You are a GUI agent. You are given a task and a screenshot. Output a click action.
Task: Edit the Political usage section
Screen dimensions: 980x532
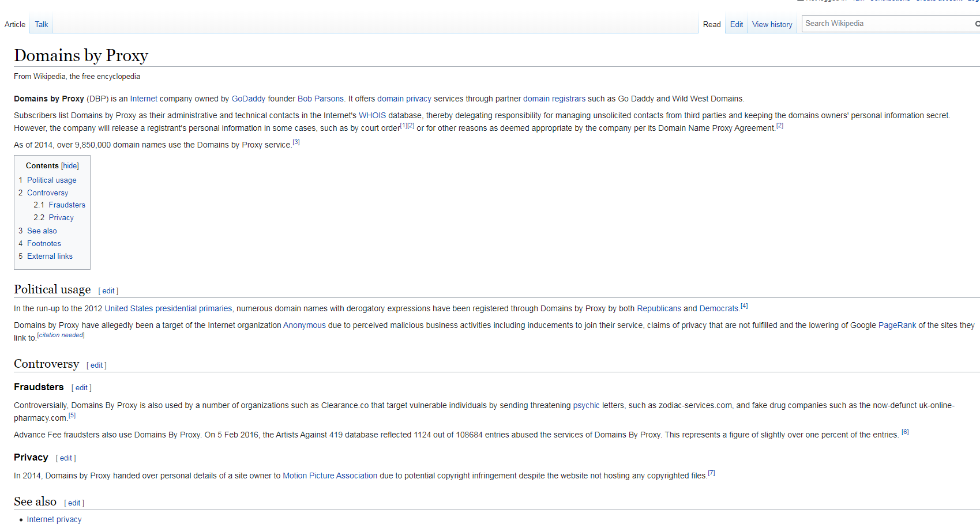108,291
